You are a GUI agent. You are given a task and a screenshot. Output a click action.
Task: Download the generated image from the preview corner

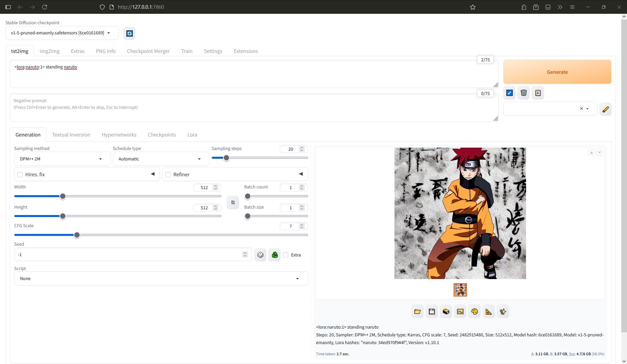click(592, 152)
